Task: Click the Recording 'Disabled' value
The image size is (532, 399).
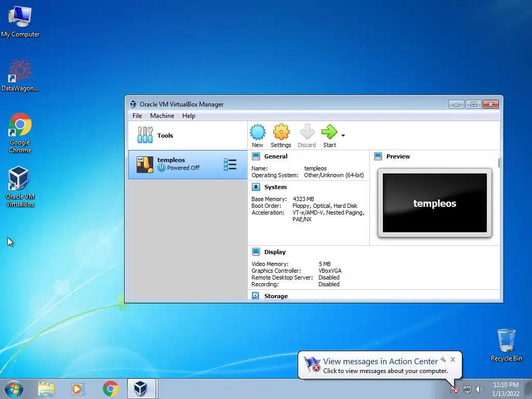Action: click(x=329, y=284)
